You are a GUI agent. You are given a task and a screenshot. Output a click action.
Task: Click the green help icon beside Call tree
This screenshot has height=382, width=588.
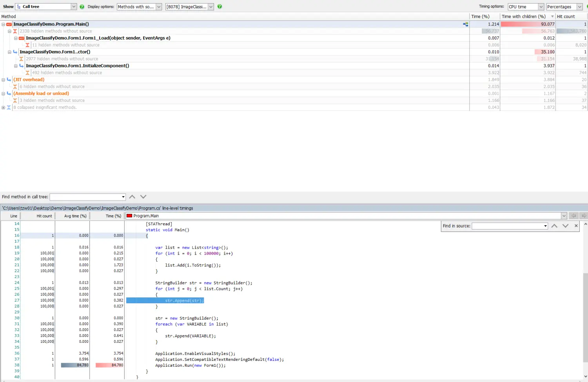82,7
